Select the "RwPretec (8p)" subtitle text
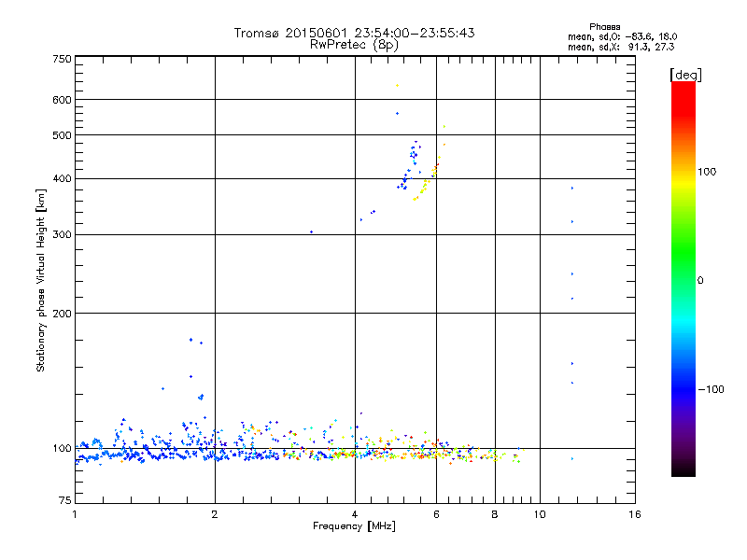Viewport: 747px width, 560px height. pyautogui.click(x=354, y=44)
